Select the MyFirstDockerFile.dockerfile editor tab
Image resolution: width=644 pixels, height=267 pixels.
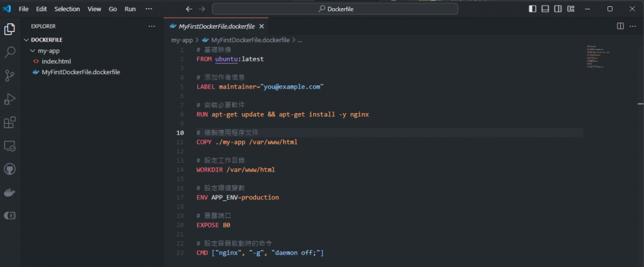pyautogui.click(x=216, y=26)
